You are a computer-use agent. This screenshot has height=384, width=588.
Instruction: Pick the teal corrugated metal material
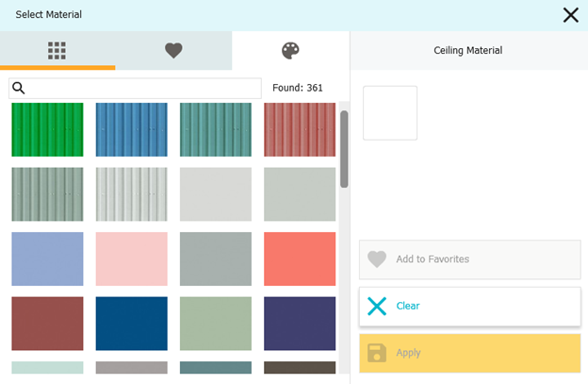(216, 129)
